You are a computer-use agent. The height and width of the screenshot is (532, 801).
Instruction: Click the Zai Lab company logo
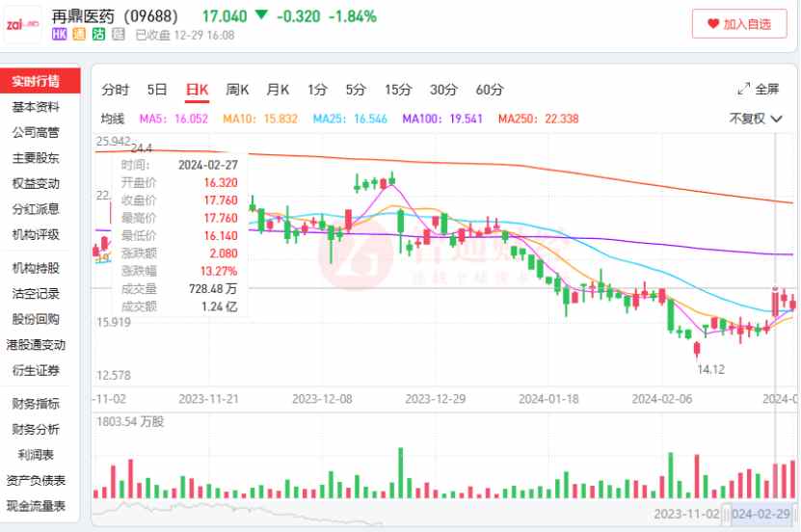[22, 23]
